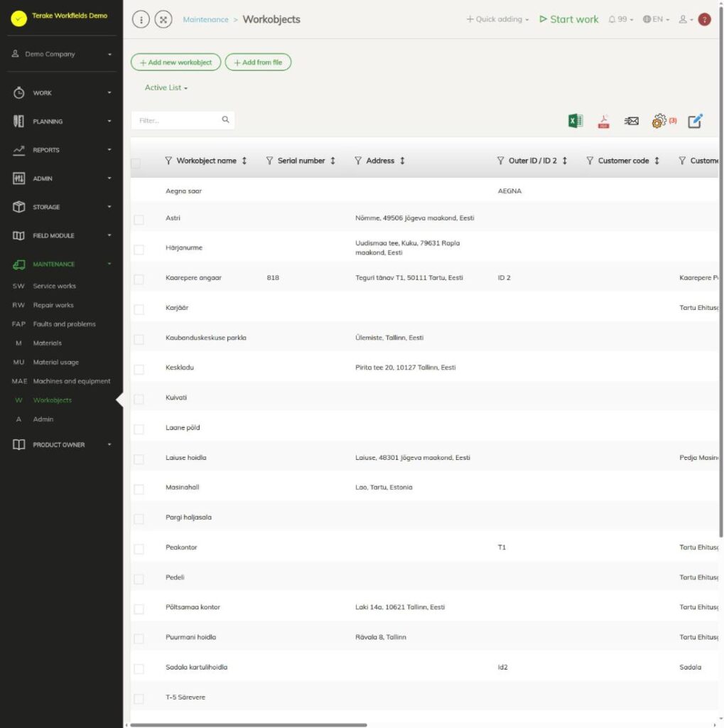Click the edit pencil icon
Viewport: 724px width, 728px height.
tap(695, 121)
